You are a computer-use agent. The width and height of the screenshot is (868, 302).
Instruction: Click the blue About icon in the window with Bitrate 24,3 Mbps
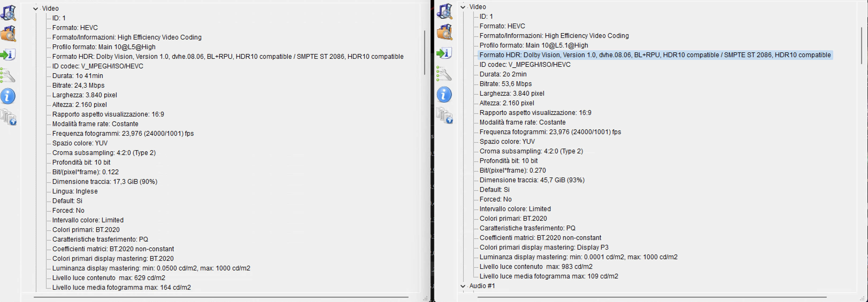(8, 96)
